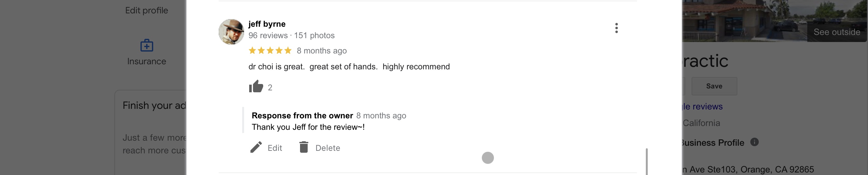Click the Insurance medical kit icon
The height and width of the screenshot is (175, 868).
(x=147, y=45)
